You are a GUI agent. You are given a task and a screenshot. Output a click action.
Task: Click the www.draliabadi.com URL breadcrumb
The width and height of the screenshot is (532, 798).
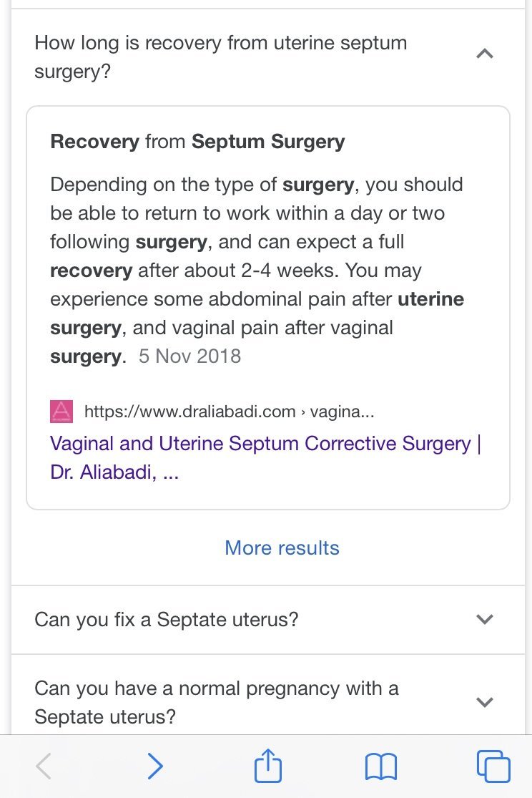tap(229, 412)
